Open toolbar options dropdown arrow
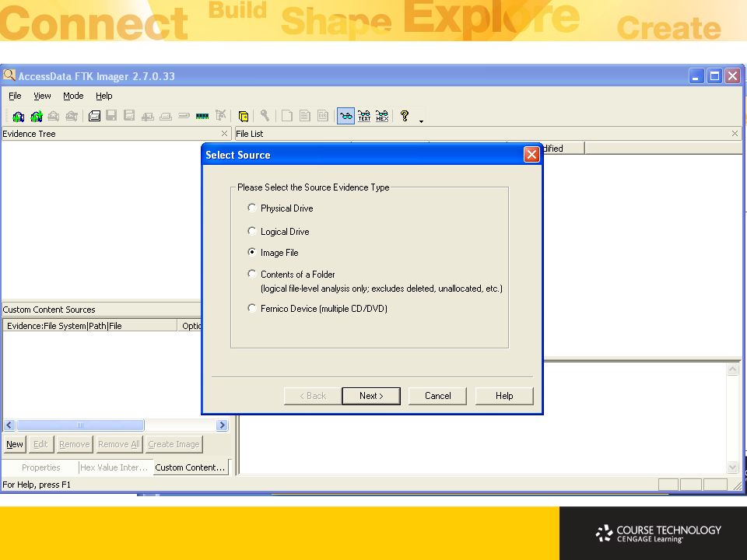Image resolution: width=747 pixels, height=560 pixels. 421,121
